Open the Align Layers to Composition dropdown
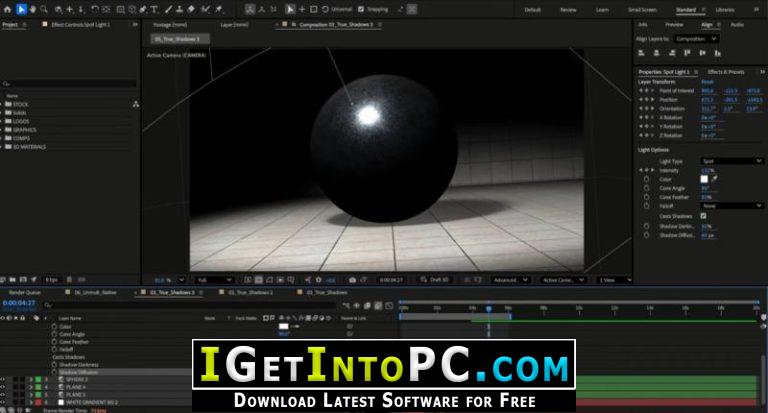Image resolution: width=768 pixels, height=413 pixels. pyautogui.click(x=696, y=39)
